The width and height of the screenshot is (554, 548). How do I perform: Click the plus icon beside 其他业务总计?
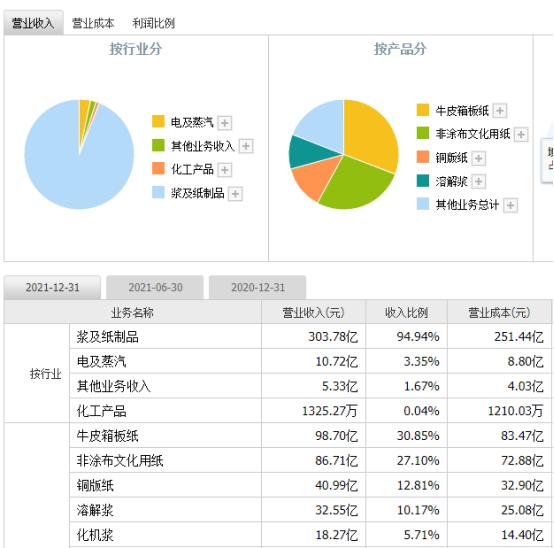[x=510, y=205]
